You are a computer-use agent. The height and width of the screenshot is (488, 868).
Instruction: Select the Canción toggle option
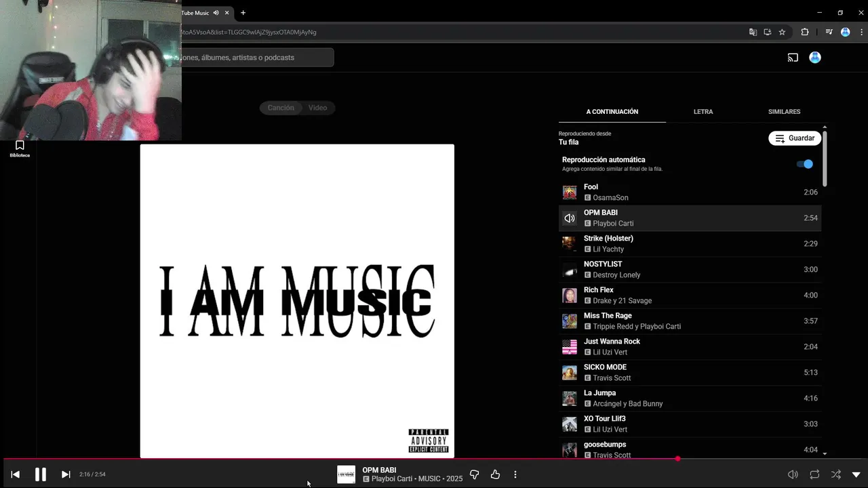[x=281, y=108]
